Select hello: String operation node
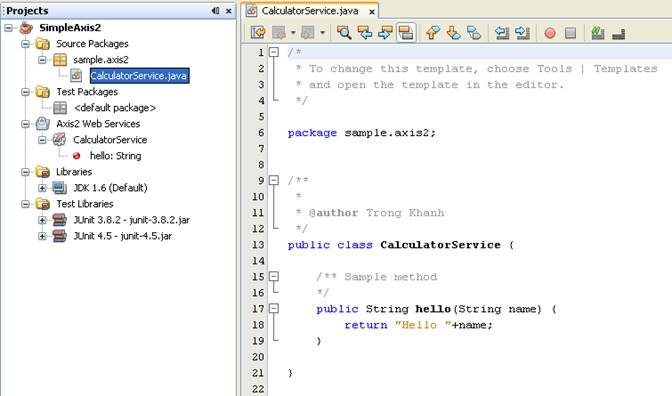 point(115,156)
